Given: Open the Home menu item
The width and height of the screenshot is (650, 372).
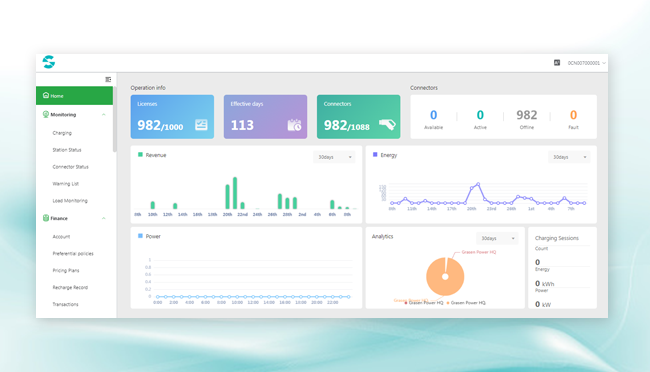Looking at the screenshot, I should click(74, 95).
